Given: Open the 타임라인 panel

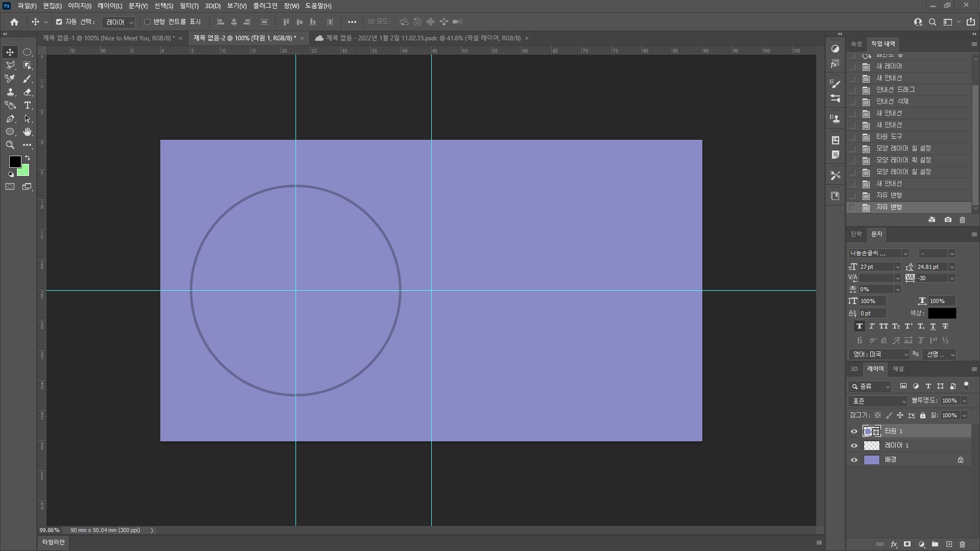Looking at the screenshot, I should pyautogui.click(x=53, y=542).
